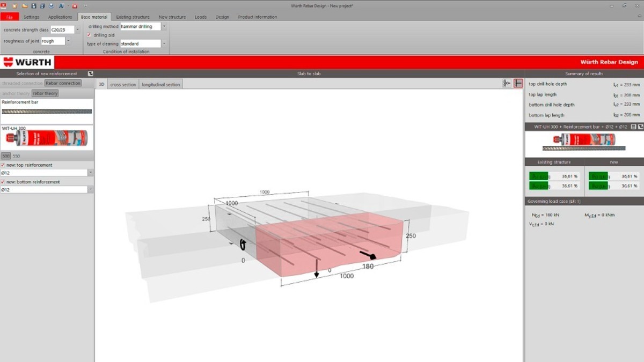Viewport: 644px width, 362px height.
Task: Click the list icon beside 'WIT-UH 300 + Reinforcement bar'
Action: click(x=634, y=127)
